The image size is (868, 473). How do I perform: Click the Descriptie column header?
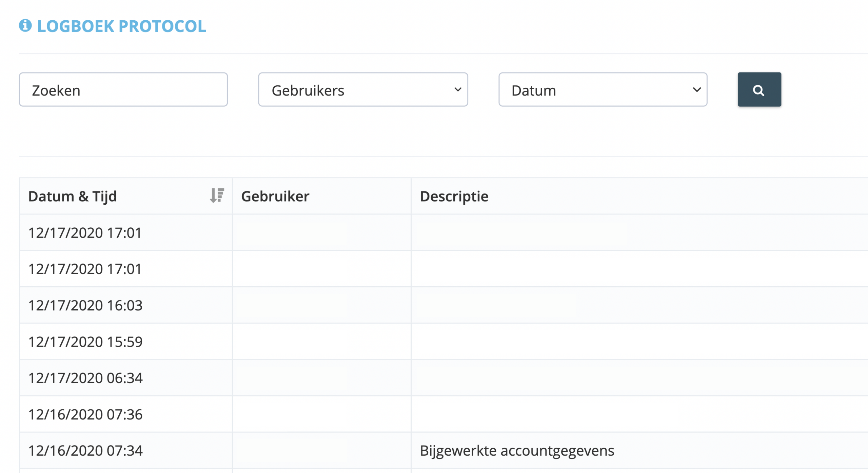click(x=639, y=196)
